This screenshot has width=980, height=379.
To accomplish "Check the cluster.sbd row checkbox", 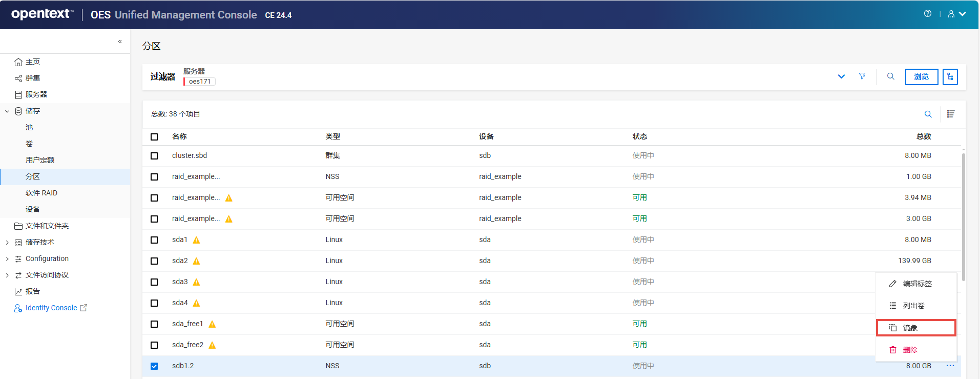I will click(x=154, y=156).
